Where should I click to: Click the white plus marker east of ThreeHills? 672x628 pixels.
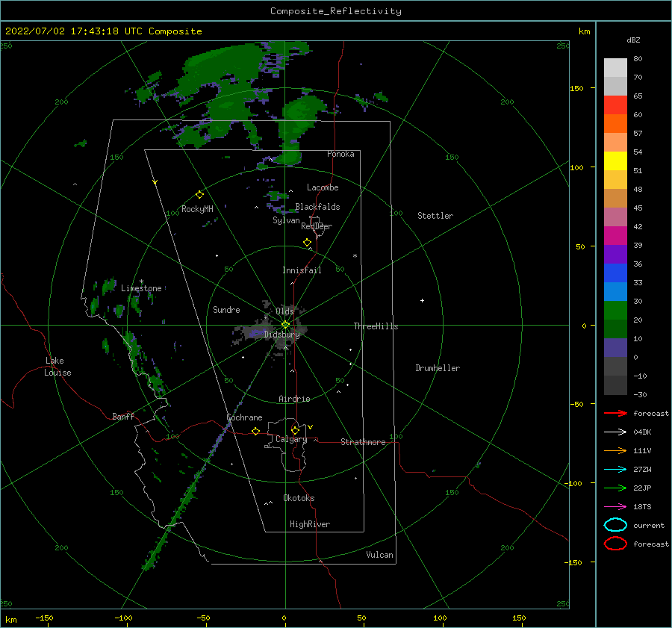[422, 300]
